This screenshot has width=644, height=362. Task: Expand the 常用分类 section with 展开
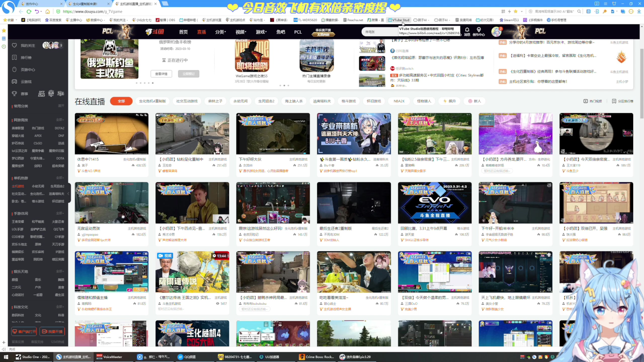tap(61, 106)
